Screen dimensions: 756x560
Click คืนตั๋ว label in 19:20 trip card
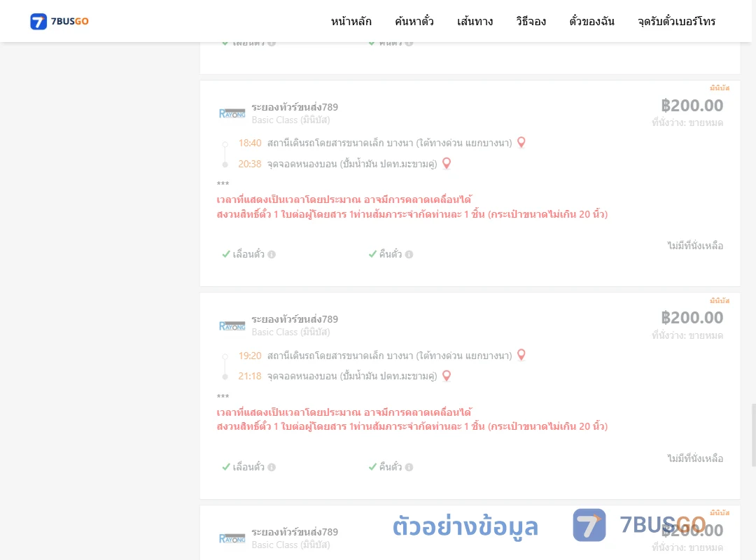click(x=391, y=466)
